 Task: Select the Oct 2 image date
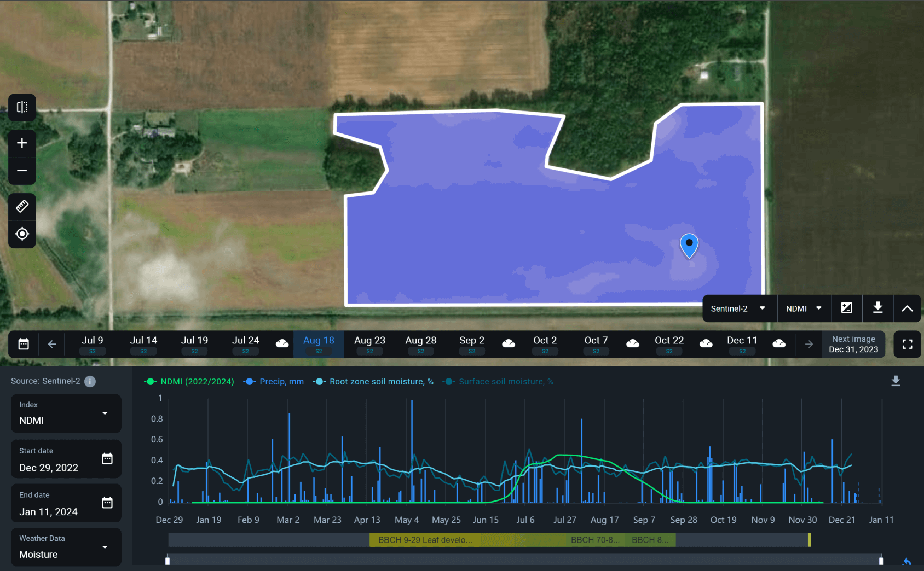545,344
